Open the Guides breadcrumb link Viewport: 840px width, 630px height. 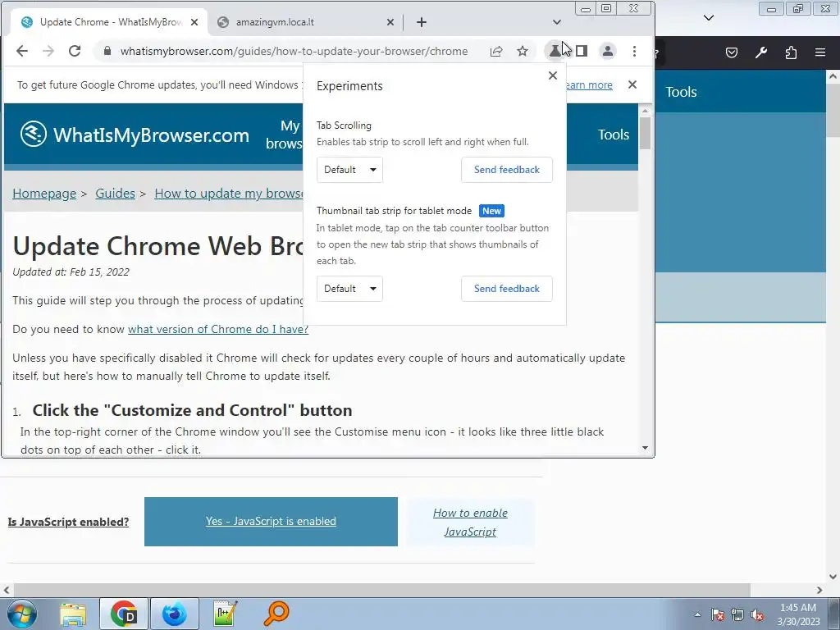115,194
